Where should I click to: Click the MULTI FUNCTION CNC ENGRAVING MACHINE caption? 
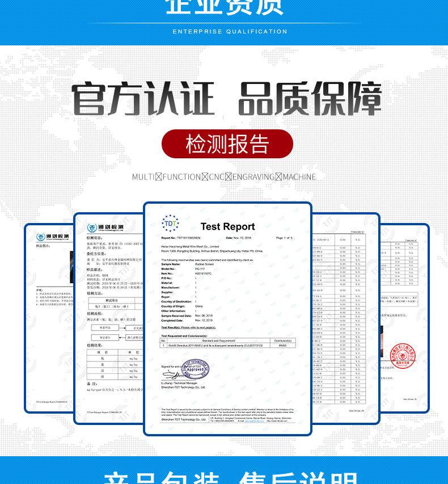click(x=224, y=177)
